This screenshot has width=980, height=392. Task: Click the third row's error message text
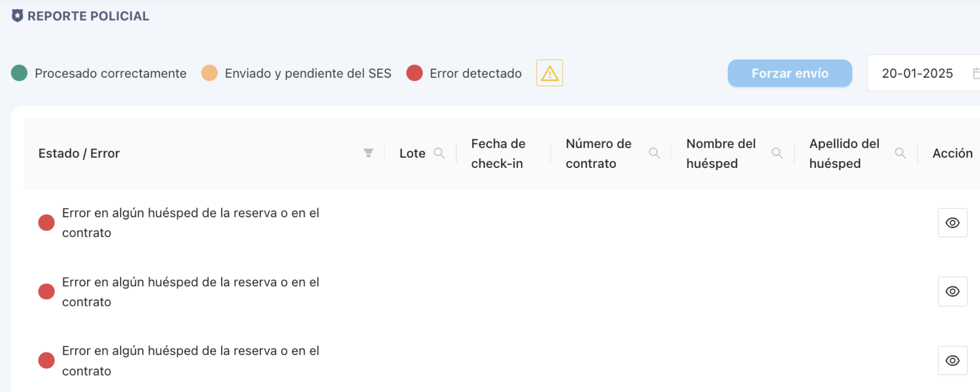click(191, 361)
